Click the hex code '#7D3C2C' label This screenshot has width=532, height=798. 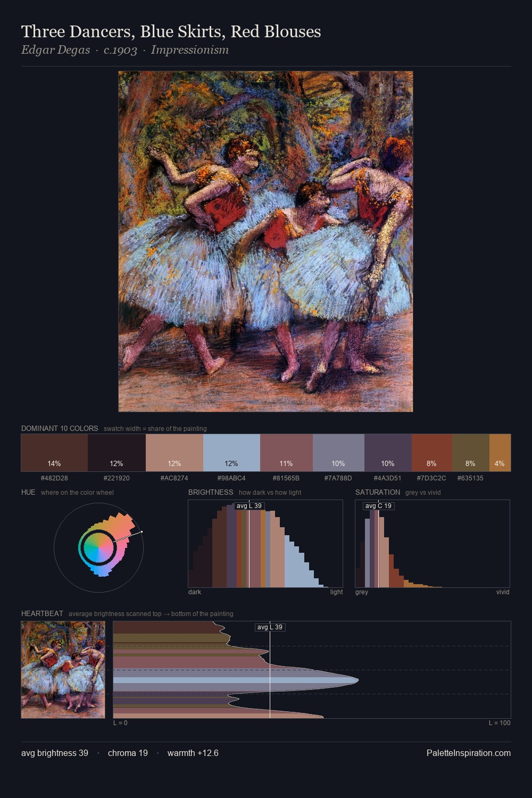(431, 478)
